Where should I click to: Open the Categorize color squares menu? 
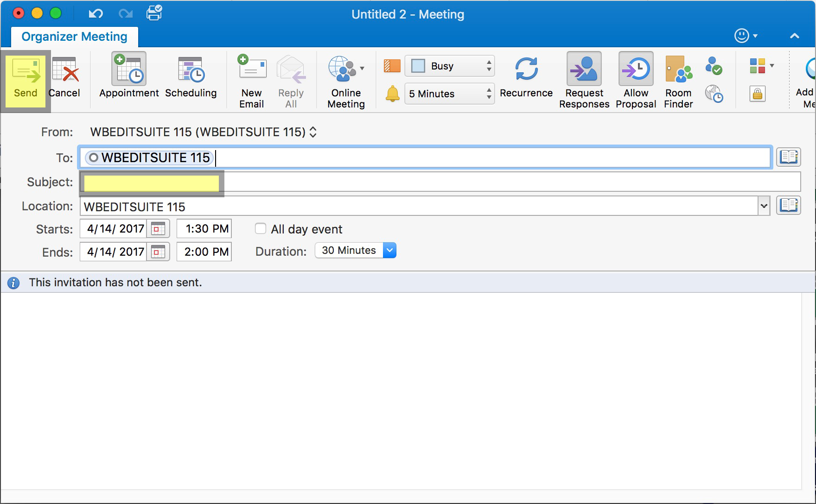(761, 66)
